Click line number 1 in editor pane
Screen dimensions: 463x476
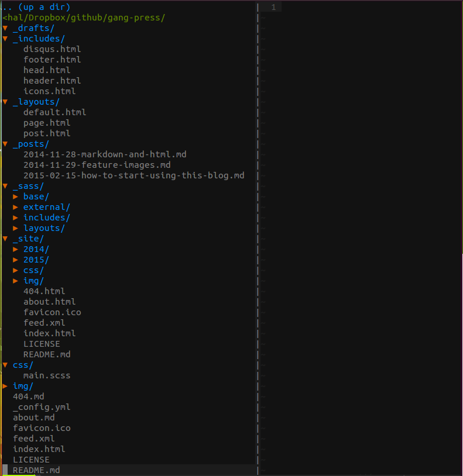click(x=273, y=7)
